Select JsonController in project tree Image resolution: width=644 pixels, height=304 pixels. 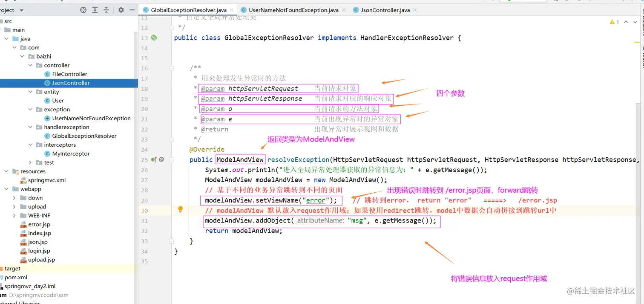click(x=71, y=83)
